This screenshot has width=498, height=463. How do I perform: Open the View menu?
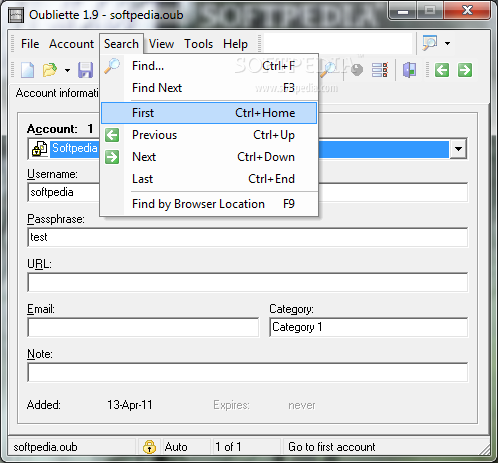point(161,44)
